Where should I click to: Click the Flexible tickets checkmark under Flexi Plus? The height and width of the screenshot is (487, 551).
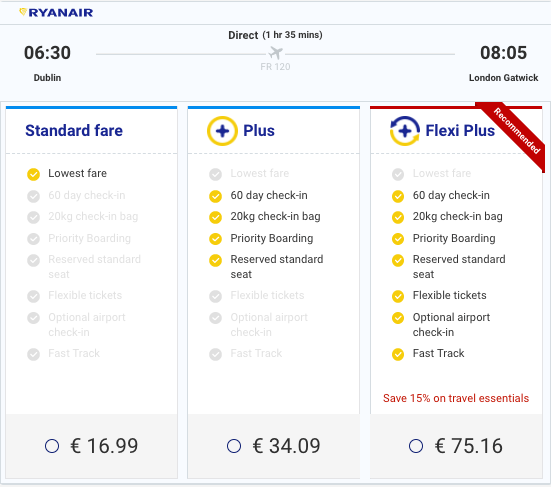click(x=398, y=296)
